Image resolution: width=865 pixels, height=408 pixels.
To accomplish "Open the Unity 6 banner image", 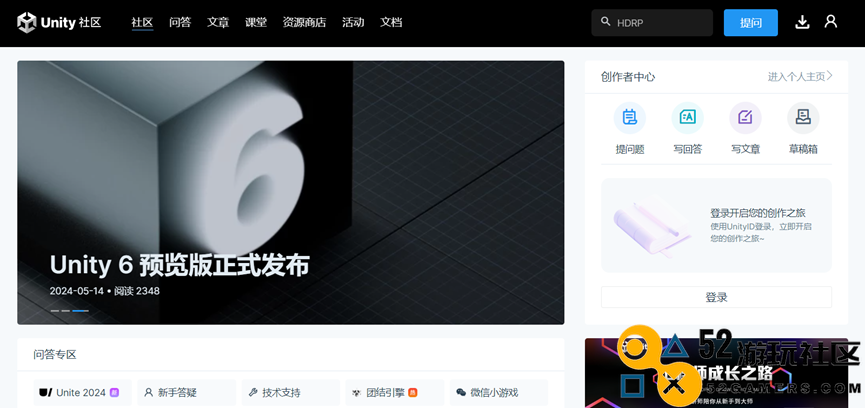I will tap(291, 192).
